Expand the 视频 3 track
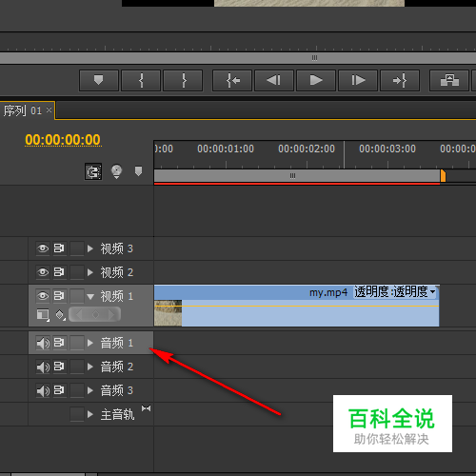 tap(90, 248)
